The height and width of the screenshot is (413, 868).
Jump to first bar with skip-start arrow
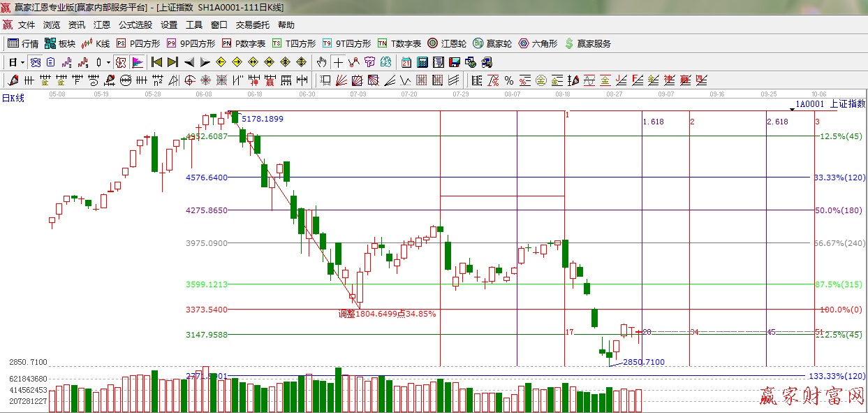tap(157, 62)
